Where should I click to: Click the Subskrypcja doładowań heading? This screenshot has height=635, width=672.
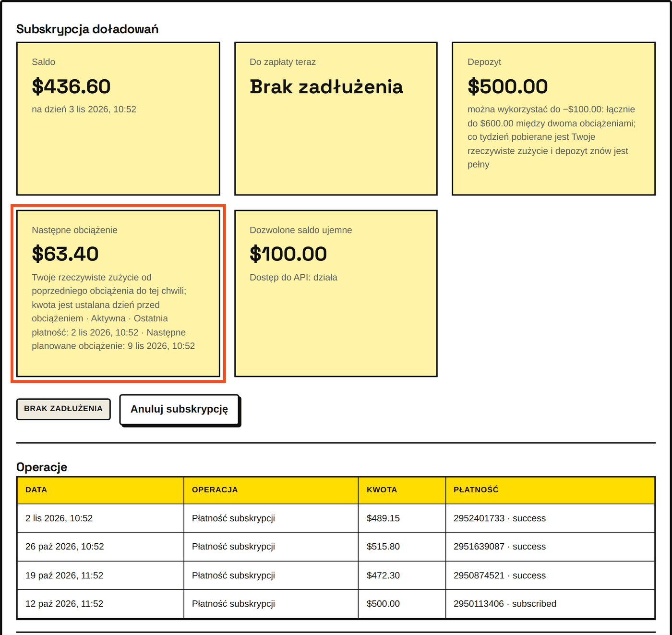point(87,29)
